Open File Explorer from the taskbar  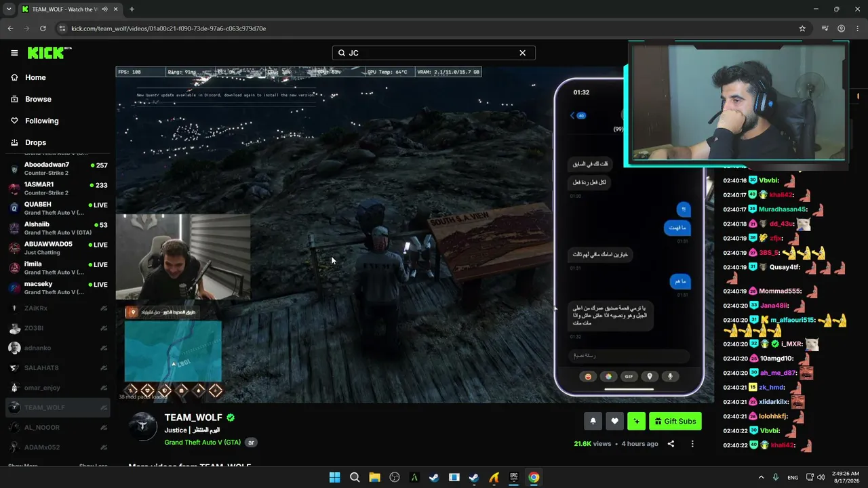coord(374,477)
